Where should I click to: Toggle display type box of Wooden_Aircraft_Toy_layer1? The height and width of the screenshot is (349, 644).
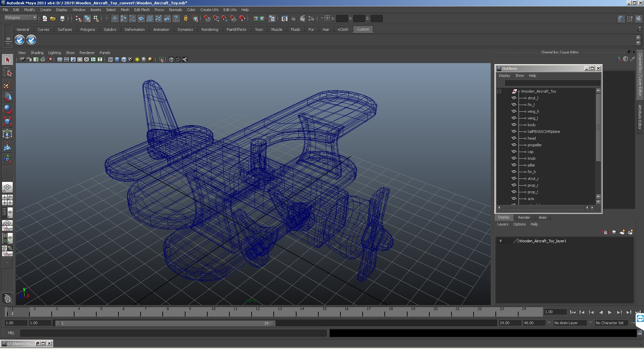(508, 241)
